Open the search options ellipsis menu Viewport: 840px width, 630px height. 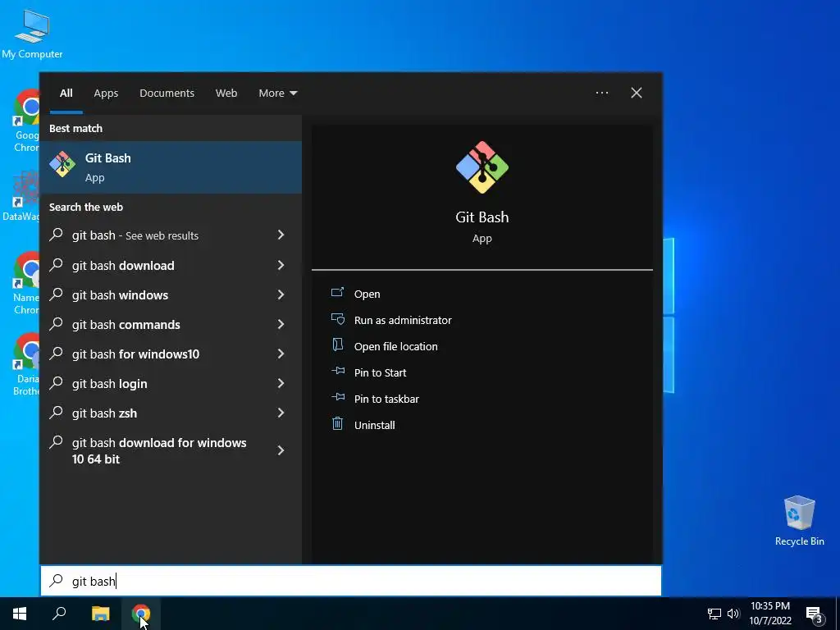[x=601, y=93]
